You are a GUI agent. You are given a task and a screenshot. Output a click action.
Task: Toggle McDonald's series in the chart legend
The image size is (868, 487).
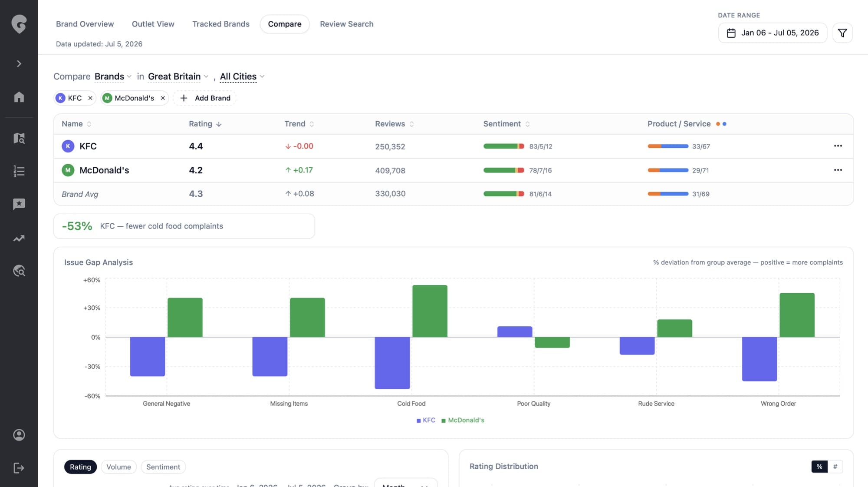[463, 420]
